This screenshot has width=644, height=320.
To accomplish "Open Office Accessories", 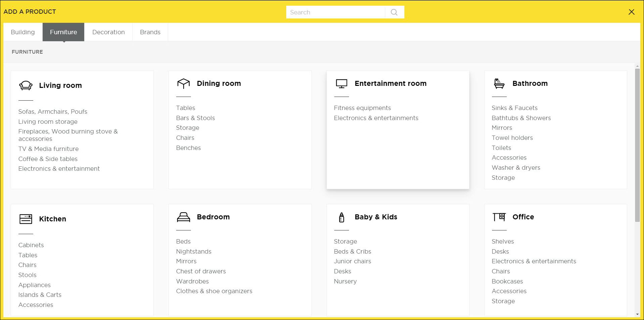I will (x=509, y=291).
